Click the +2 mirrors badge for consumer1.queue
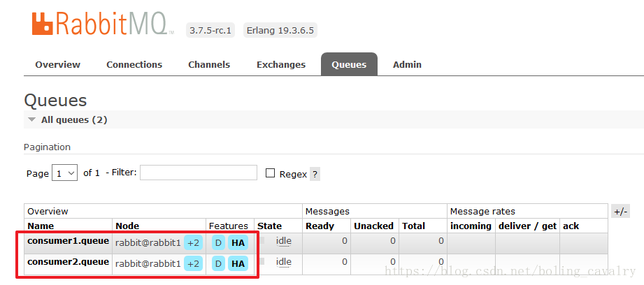 point(193,243)
